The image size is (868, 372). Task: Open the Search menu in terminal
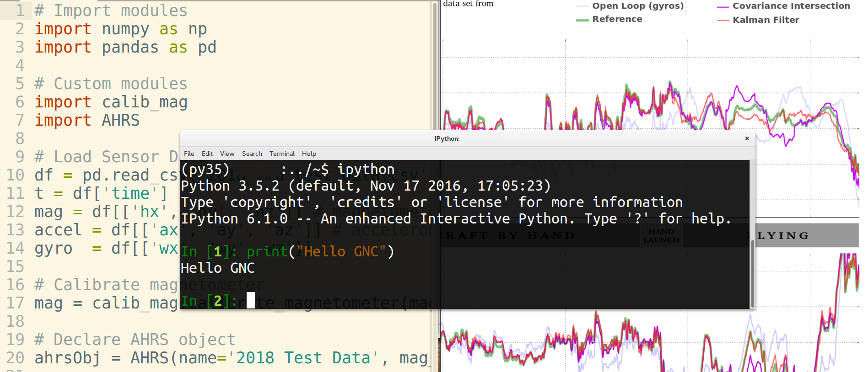(252, 154)
